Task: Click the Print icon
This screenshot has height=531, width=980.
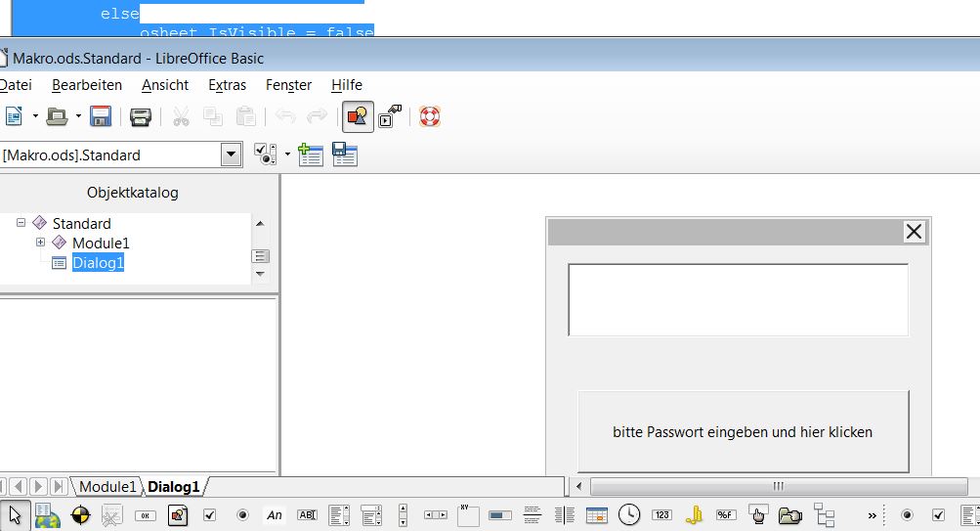Action: (141, 117)
